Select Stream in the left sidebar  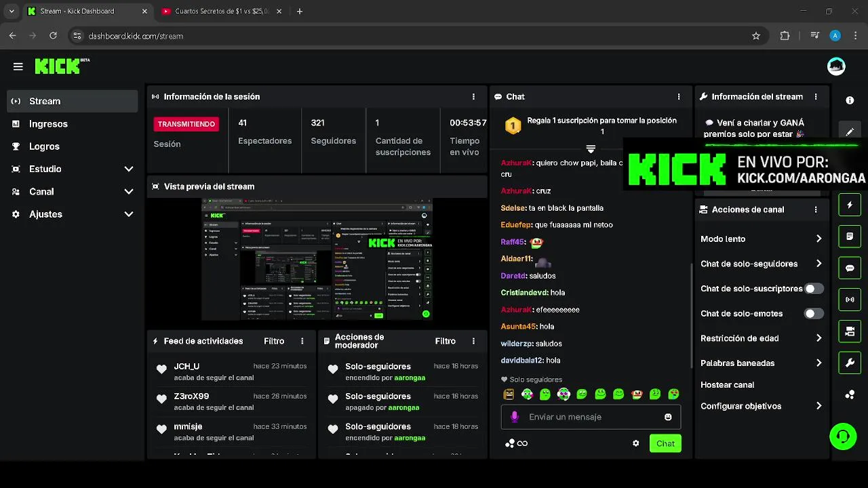(72, 101)
